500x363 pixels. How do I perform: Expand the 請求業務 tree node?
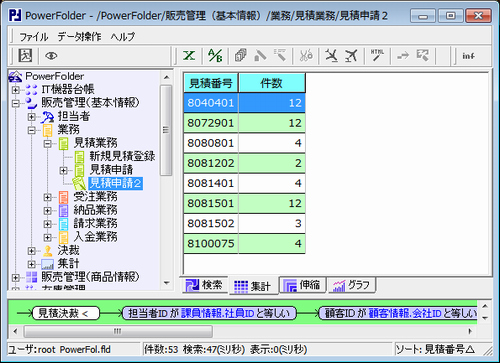(47, 224)
